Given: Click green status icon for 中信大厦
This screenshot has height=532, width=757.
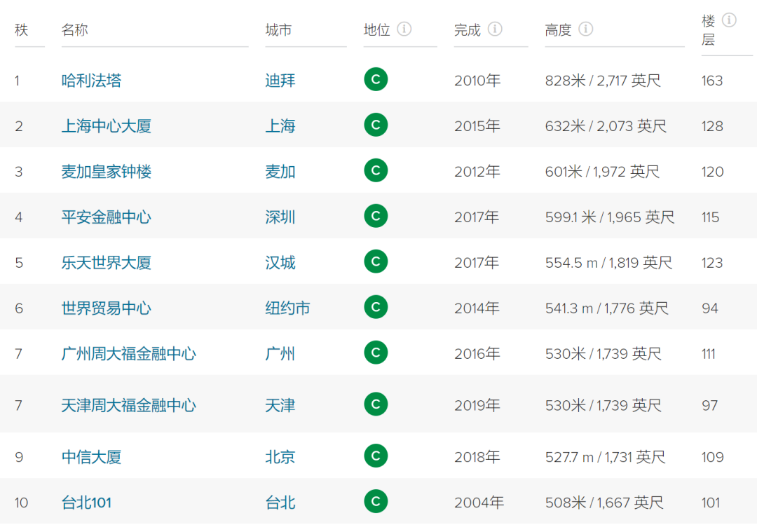Looking at the screenshot, I should (376, 456).
